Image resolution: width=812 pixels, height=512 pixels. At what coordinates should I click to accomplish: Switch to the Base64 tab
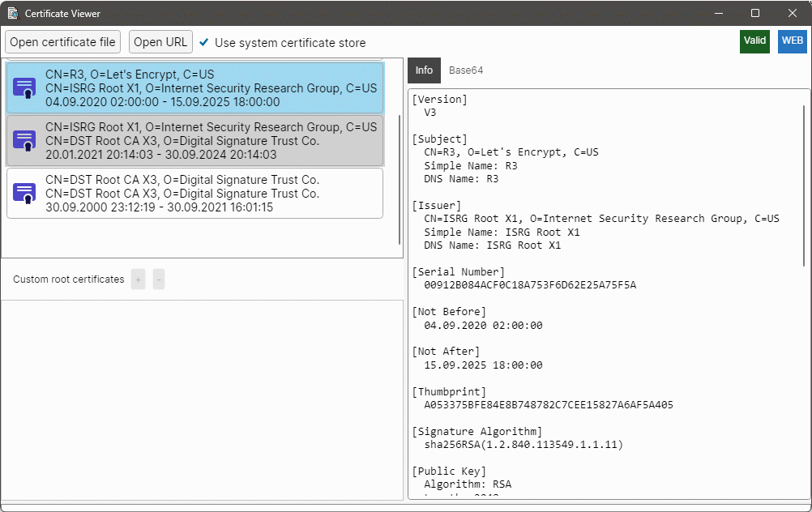466,70
